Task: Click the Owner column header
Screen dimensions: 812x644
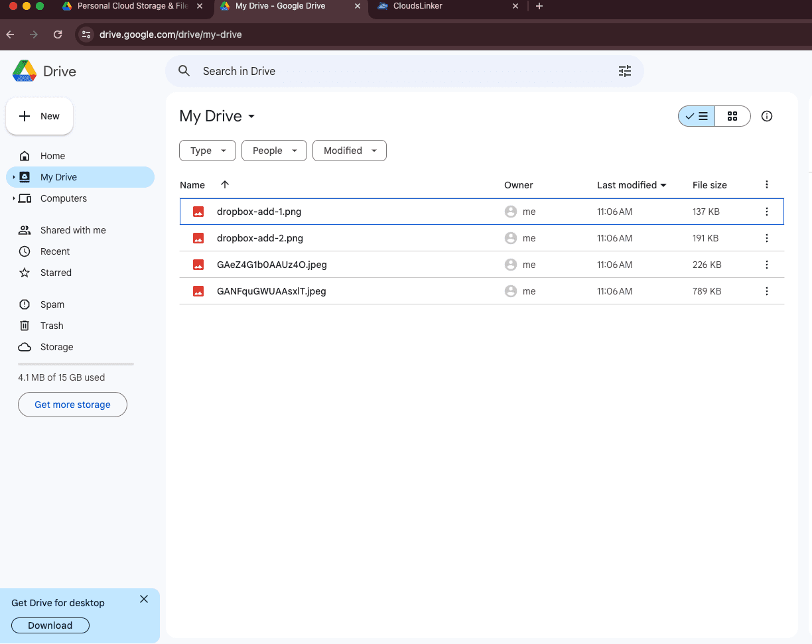Action: [x=519, y=185]
